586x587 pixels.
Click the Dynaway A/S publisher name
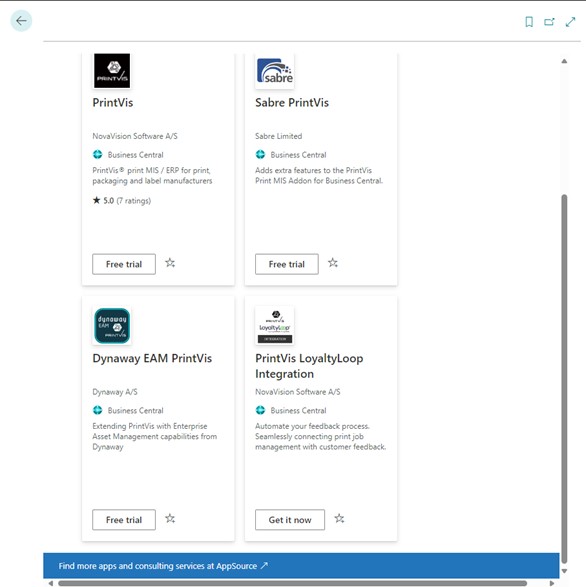115,392
